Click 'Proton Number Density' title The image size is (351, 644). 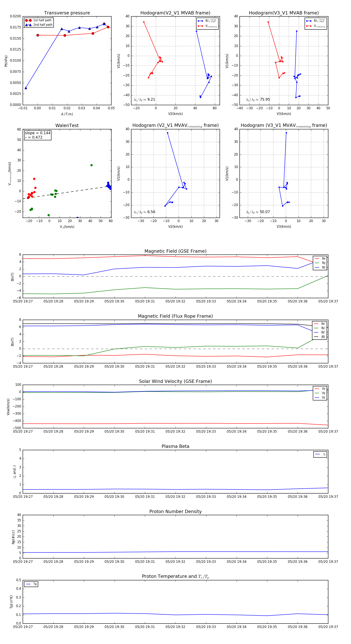(175, 511)
